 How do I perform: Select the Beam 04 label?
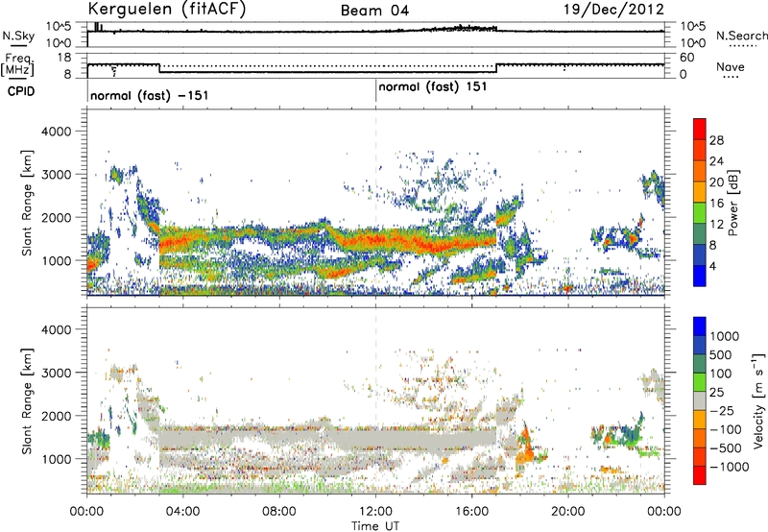pyautogui.click(x=374, y=11)
